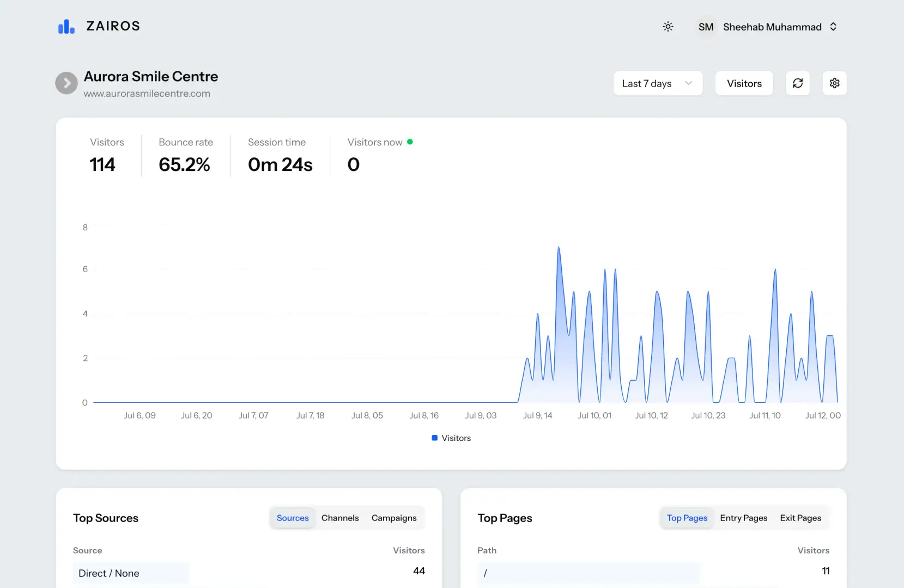Select the Campaigns view
904x588 pixels.
coord(393,518)
